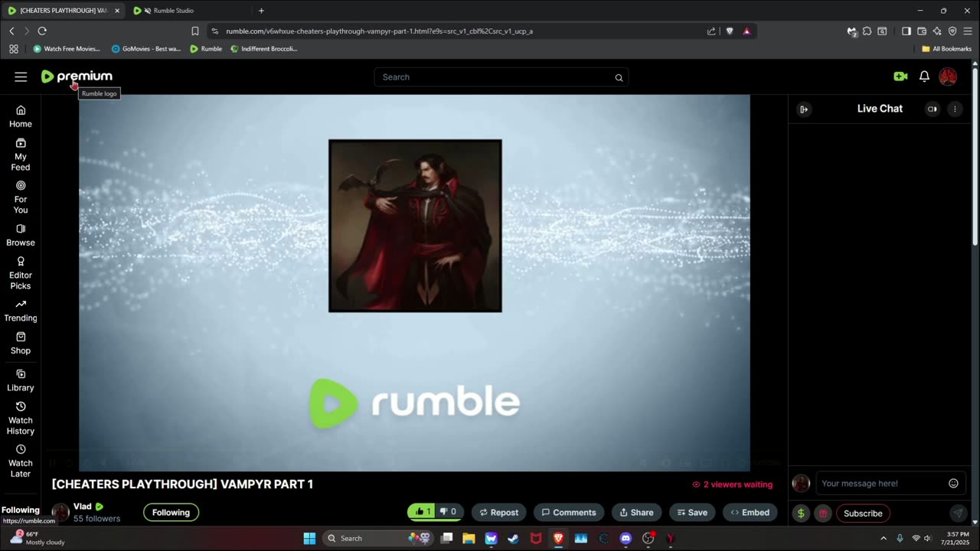Click the search magnifier icon
Image resolution: width=980 pixels, height=551 pixels.
pos(619,77)
